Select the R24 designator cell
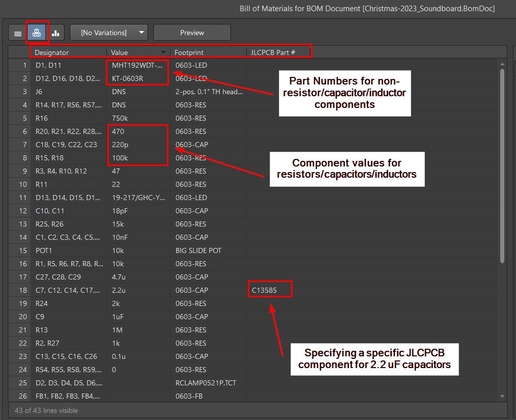The width and height of the screenshot is (516, 420). pyautogui.click(x=69, y=303)
